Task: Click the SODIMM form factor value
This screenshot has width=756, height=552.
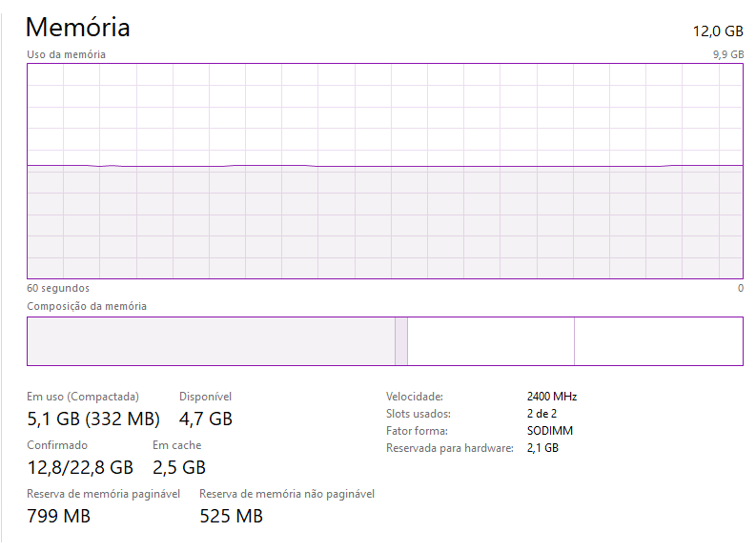Action: click(x=550, y=431)
